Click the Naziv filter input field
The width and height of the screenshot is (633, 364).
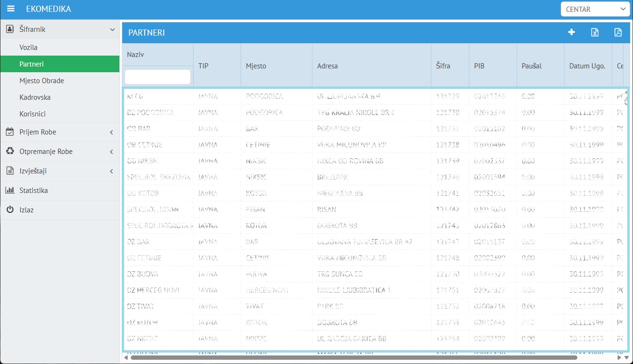click(157, 77)
